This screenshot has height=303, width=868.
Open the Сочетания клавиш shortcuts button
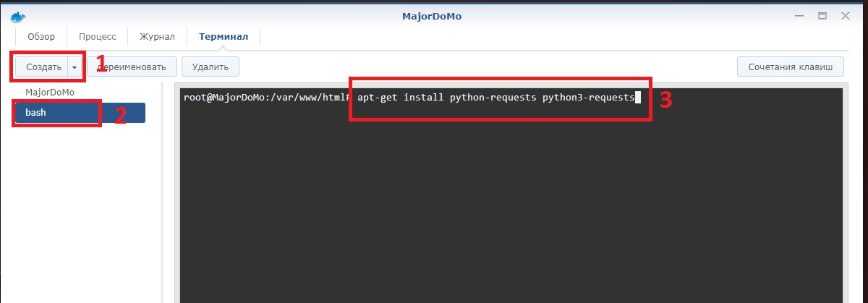[x=790, y=67]
